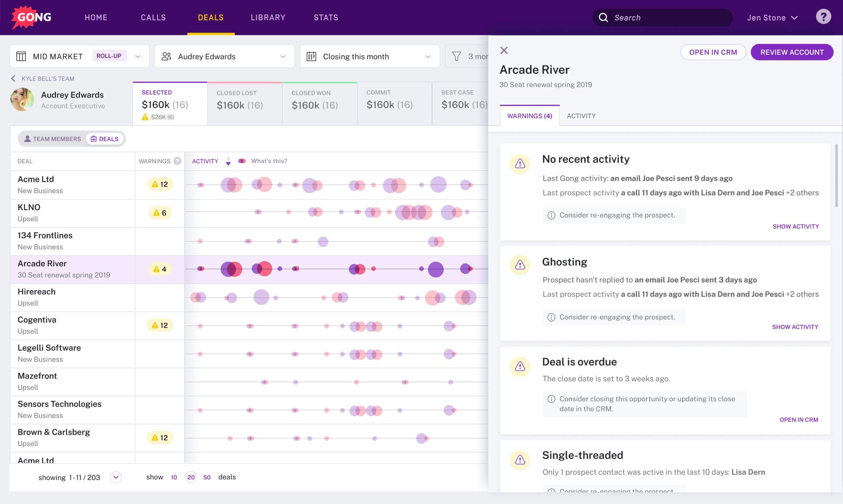Click the Review Account button
This screenshot has height=504, width=843.
pyautogui.click(x=792, y=52)
